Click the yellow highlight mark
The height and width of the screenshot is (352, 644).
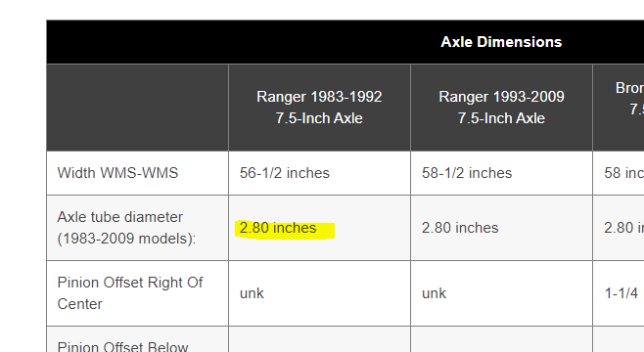click(285, 230)
